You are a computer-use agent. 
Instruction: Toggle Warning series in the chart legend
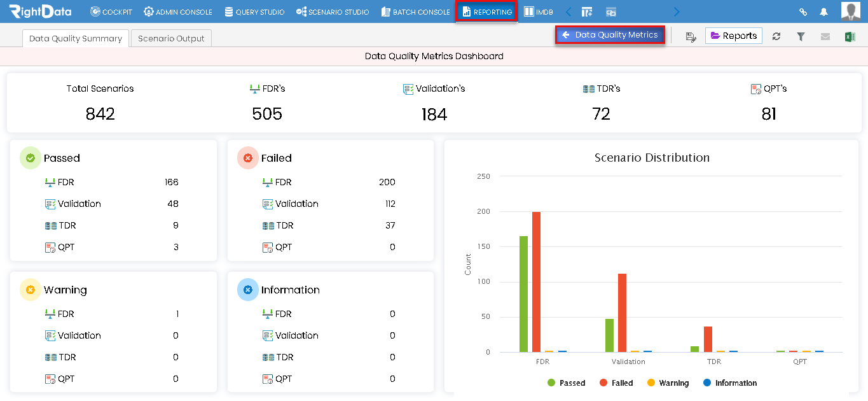(x=668, y=383)
